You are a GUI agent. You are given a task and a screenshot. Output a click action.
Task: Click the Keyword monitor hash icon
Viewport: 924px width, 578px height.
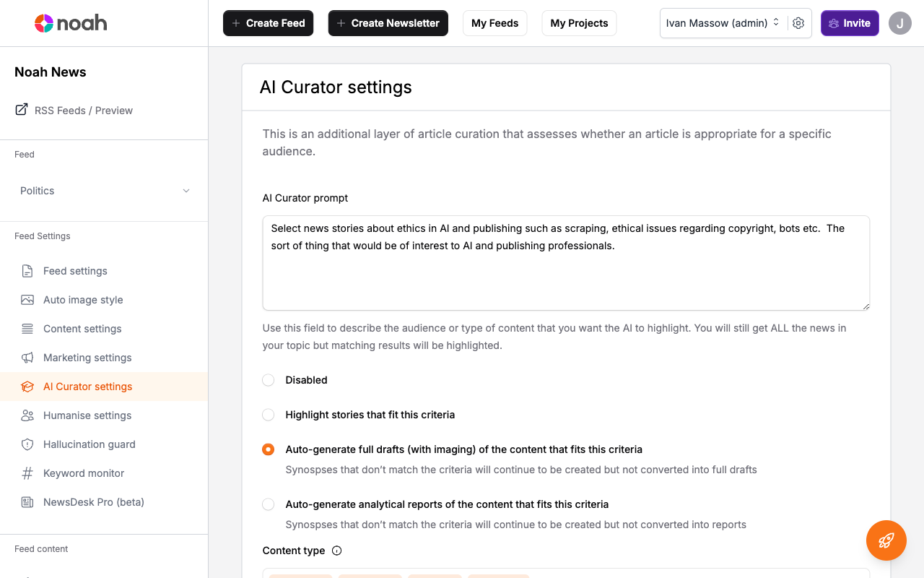27,473
